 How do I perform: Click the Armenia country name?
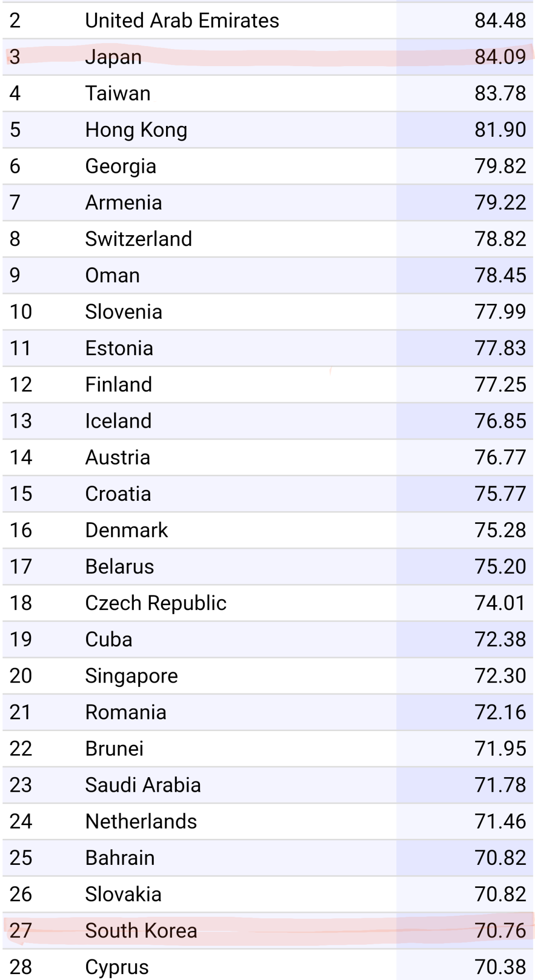[123, 202]
